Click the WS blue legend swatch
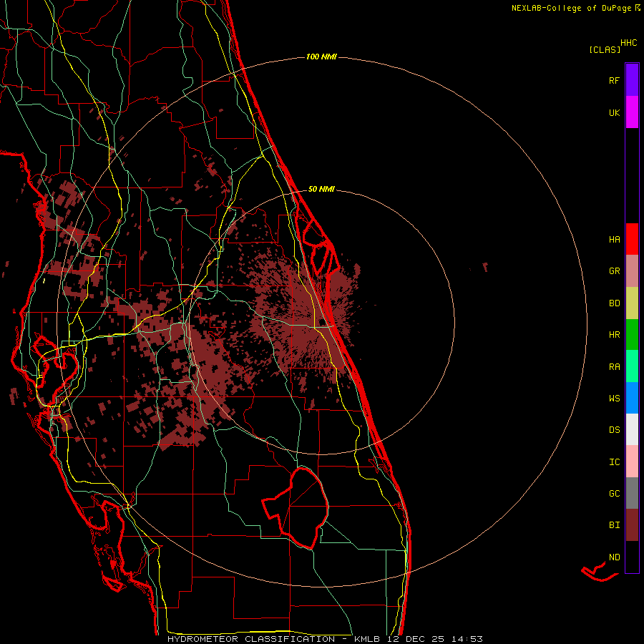Viewport: 644px width, 644px height. pyautogui.click(x=632, y=398)
